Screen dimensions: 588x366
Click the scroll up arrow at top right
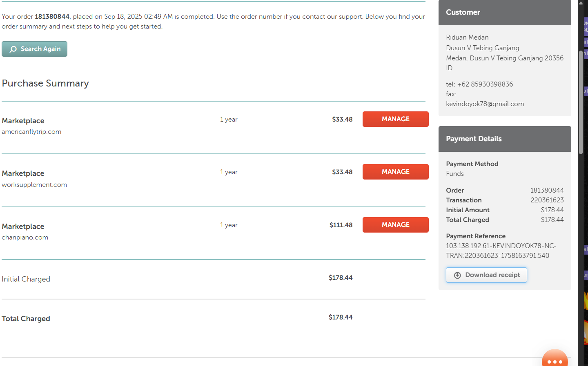(x=581, y=3)
